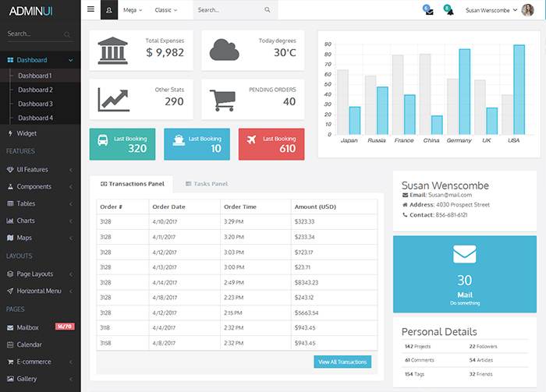
Task: Click the user profile icon beside Mega
Action: 108,10
